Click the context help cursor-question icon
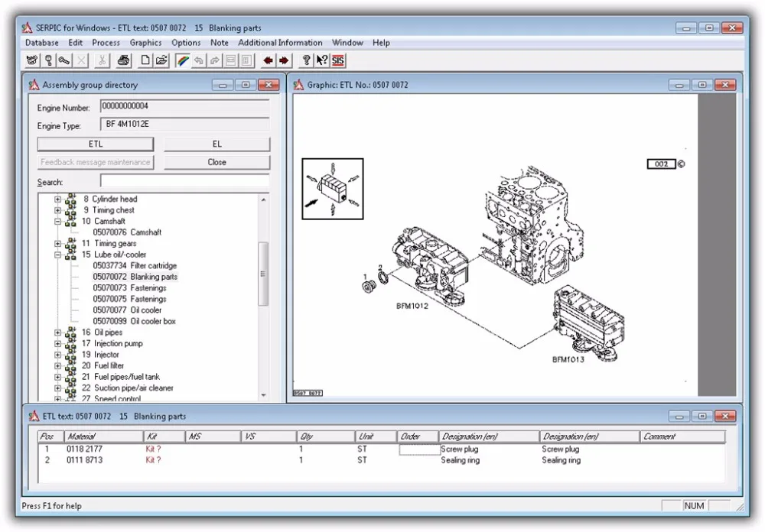 [322, 60]
